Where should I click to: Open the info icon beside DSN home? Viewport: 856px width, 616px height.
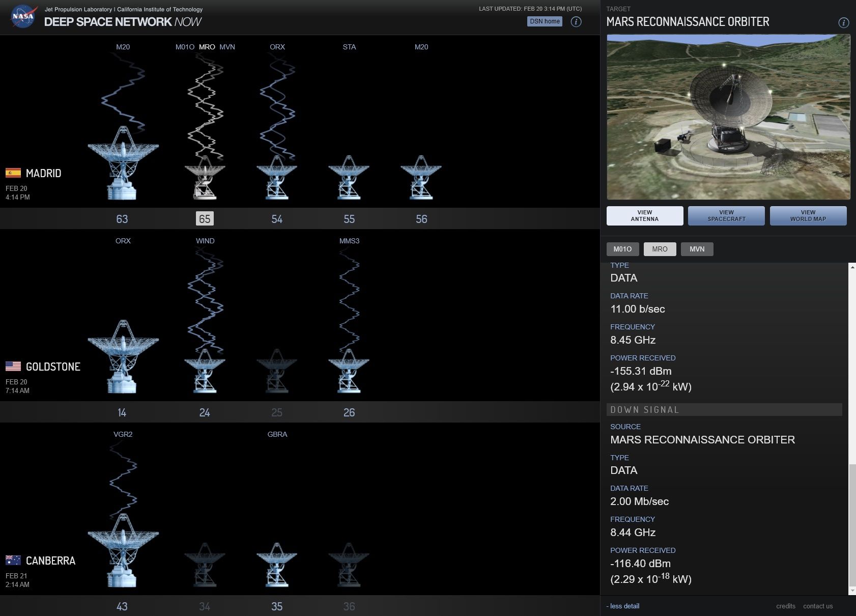(576, 21)
